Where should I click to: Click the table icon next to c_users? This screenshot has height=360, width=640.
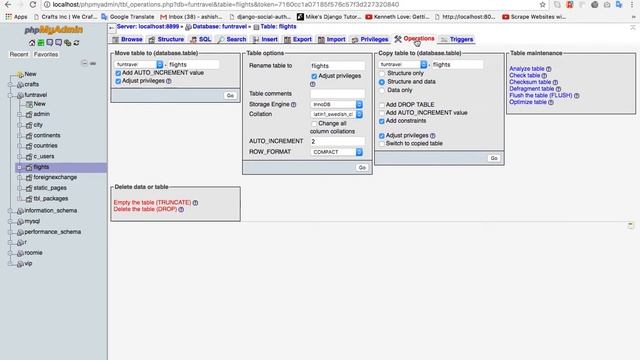pos(29,157)
